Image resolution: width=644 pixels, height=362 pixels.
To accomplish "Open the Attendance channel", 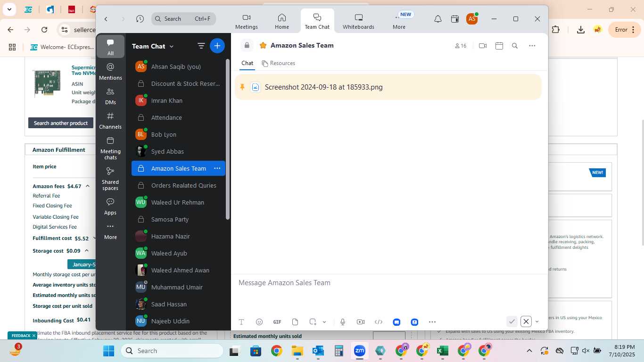I will point(178,117).
